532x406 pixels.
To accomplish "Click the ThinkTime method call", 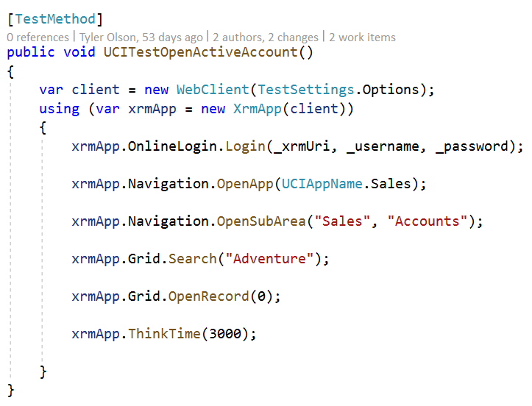I will tap(164, 334).
